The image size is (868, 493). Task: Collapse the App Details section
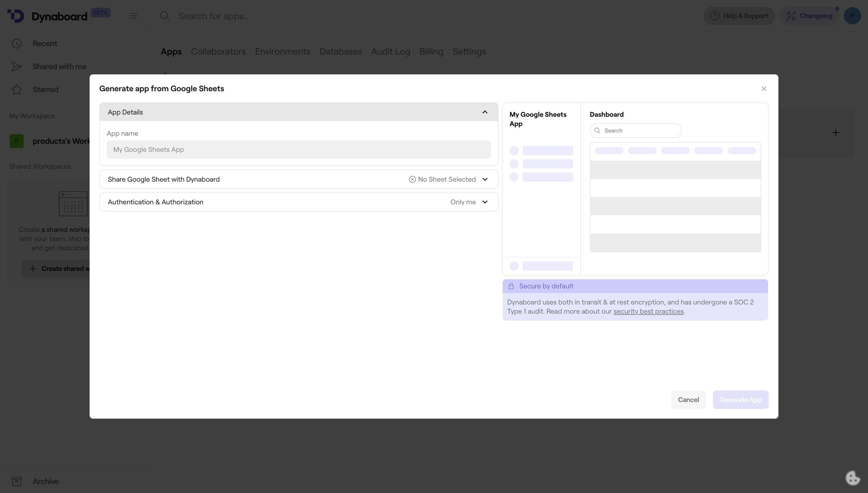pyautogui.click(x=485, y=112)
